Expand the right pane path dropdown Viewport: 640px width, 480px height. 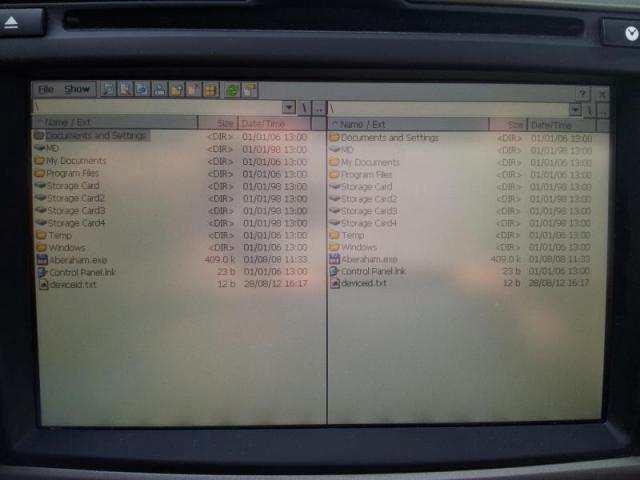tap(575, 110)
